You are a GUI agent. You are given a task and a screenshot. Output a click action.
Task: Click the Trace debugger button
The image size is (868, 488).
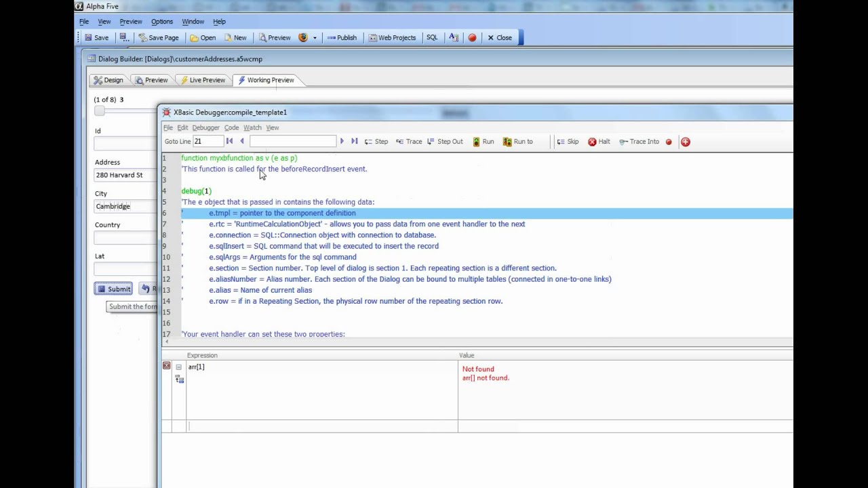point(409,142)
